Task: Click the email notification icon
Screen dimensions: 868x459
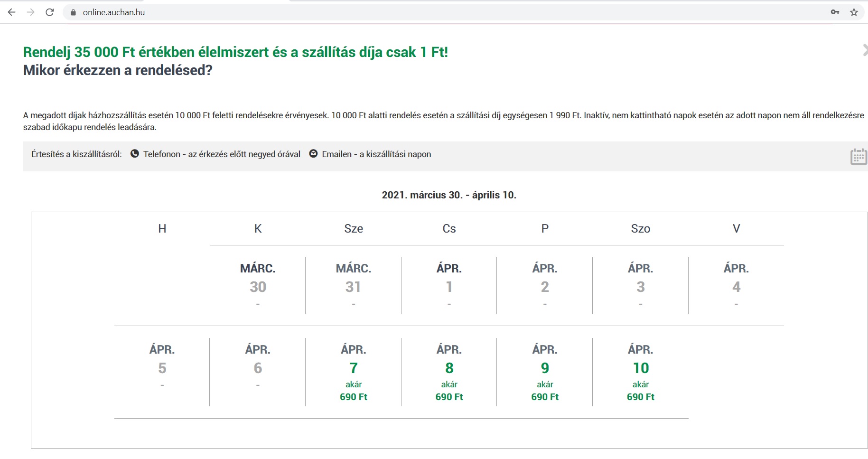Action: click(x=313, y=154)
